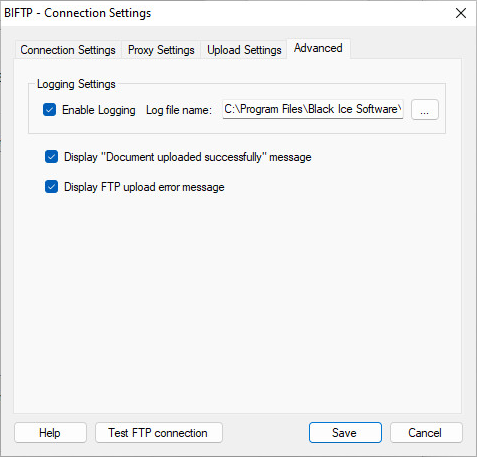Select the Advanced tab

pyautogui.click(x=318, y=48)
